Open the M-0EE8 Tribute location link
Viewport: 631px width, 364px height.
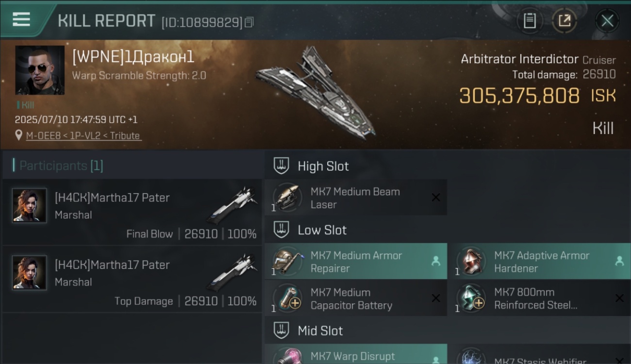tap(83, 135)
